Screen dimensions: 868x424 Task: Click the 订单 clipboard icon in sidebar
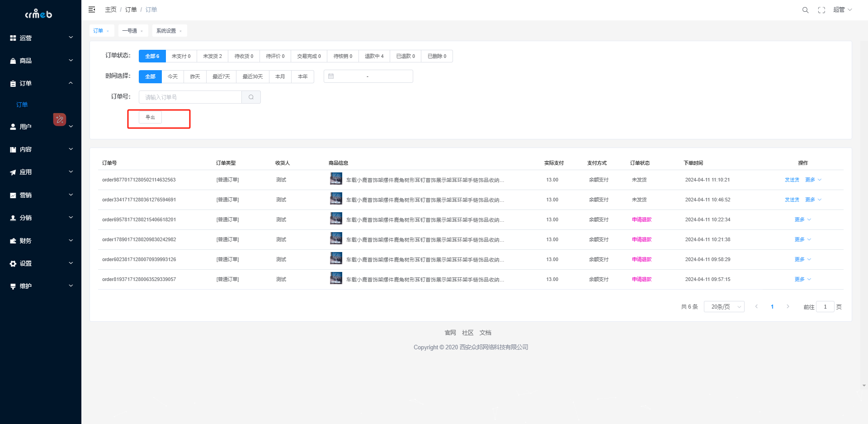[13, 83]
